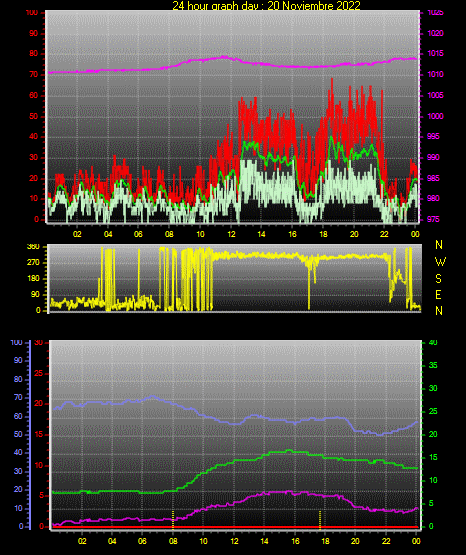The width and height of the screenshot is (466, 555).
Task: Click the 360 label on the wind direction axis
Action: (33, 247)
